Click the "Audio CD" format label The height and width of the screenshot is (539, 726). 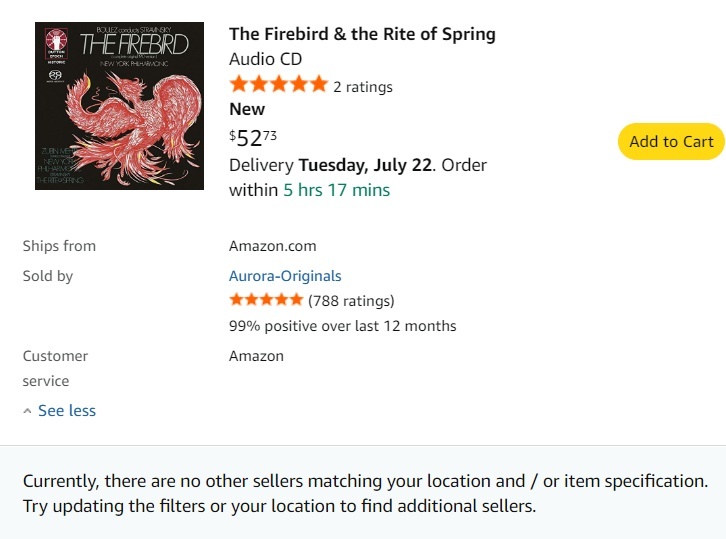tap(265, 59)
